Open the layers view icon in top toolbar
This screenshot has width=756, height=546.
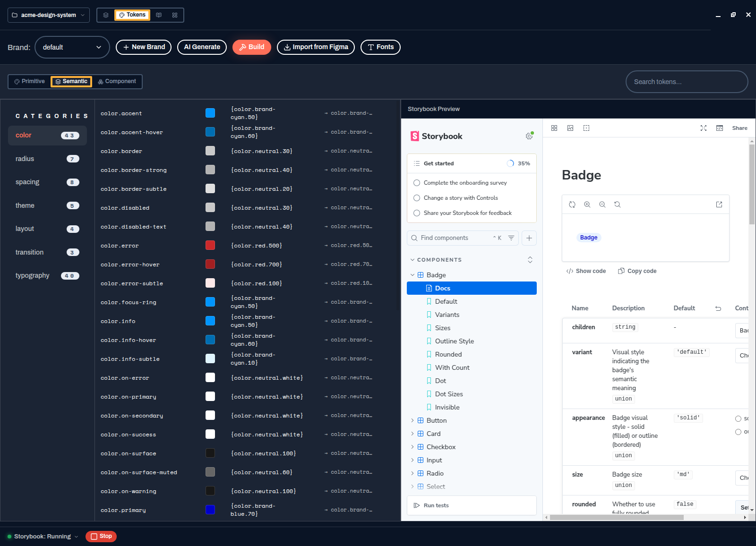(x=106, y=15)
